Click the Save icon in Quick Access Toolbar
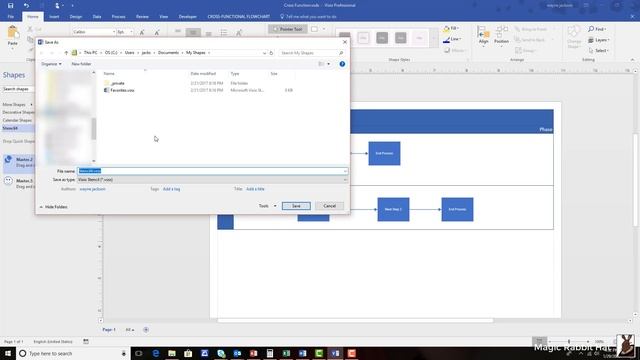The height and width of the screenshot is (360, 640). (x=11, y=6)
